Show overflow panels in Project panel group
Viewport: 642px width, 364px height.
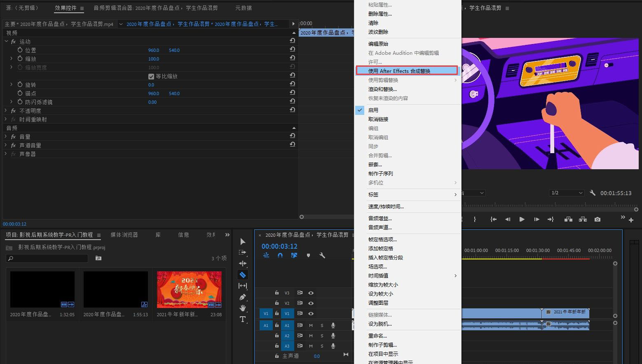(227, 235)
